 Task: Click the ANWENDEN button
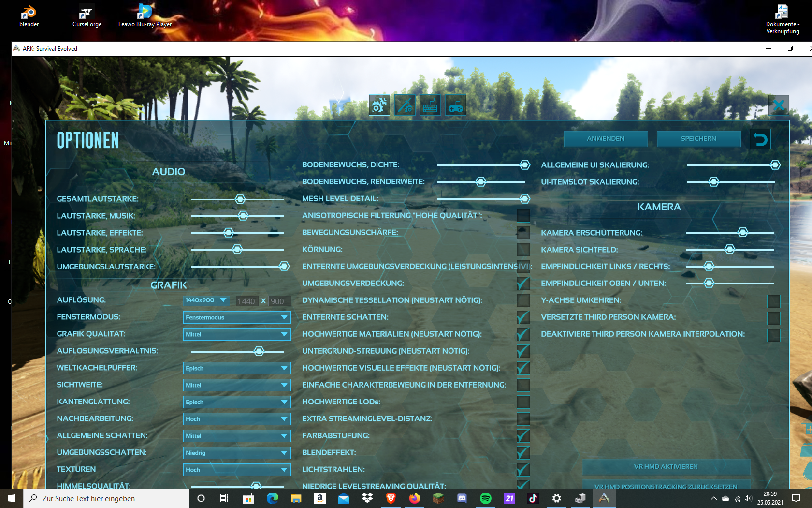point(606,139)
